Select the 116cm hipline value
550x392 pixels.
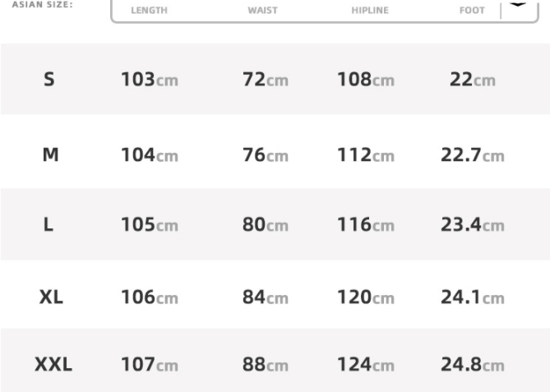[x=365, y=224]
